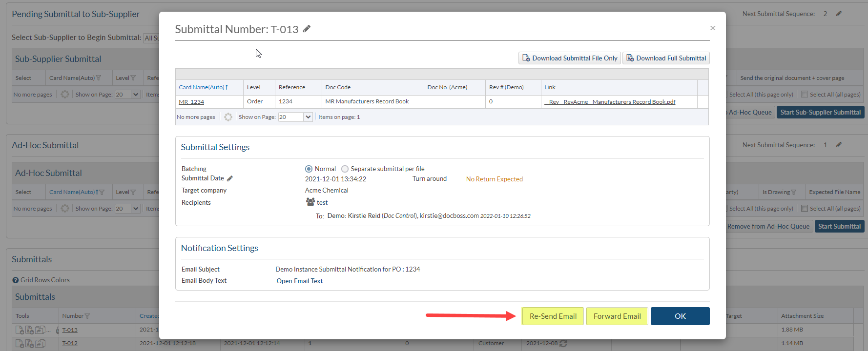Check Sub-Supplier Select All (all pages)
Screen dimensions: 868x351
pos(805,94)
